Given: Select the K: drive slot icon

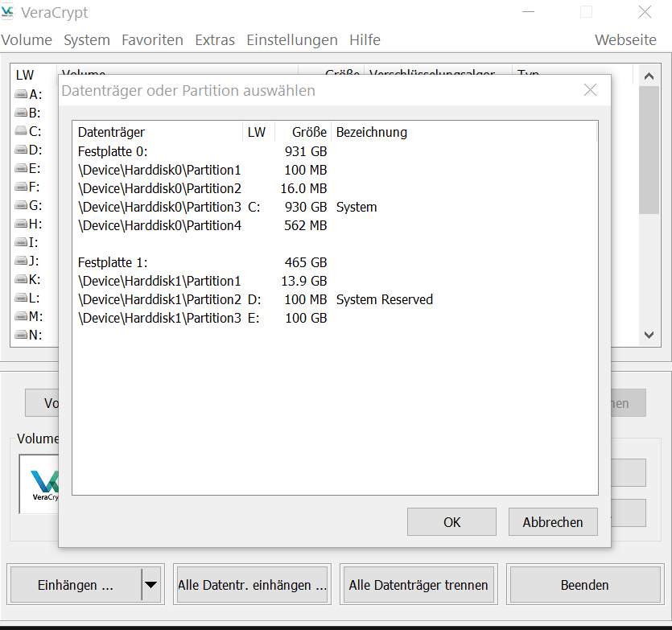Looking at the screenshot, I should (x=21, y=279).
